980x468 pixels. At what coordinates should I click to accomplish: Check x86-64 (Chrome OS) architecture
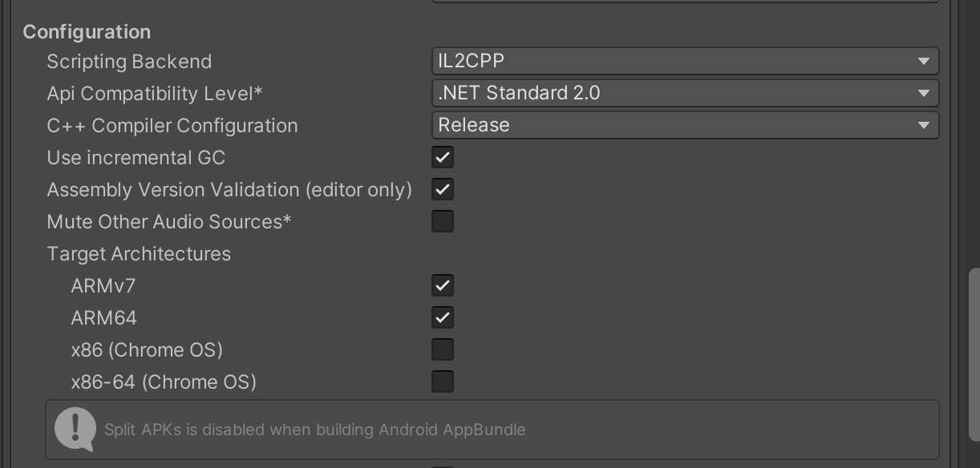[443, 381]
